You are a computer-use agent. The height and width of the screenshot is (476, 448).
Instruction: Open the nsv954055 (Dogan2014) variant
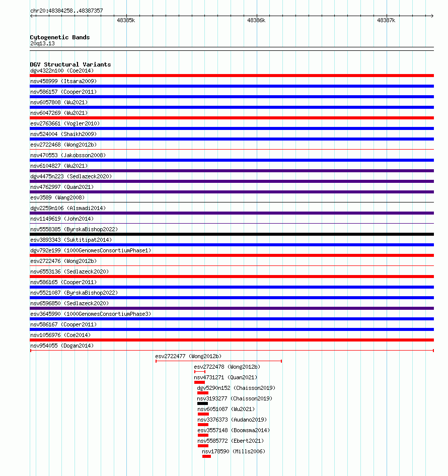pos(62,346)
